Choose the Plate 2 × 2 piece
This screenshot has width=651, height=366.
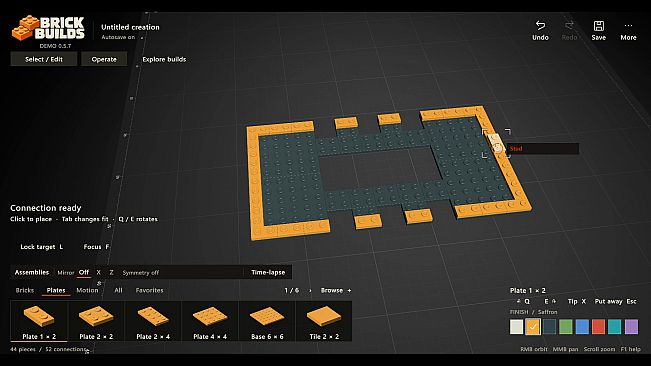click(96, 322)
